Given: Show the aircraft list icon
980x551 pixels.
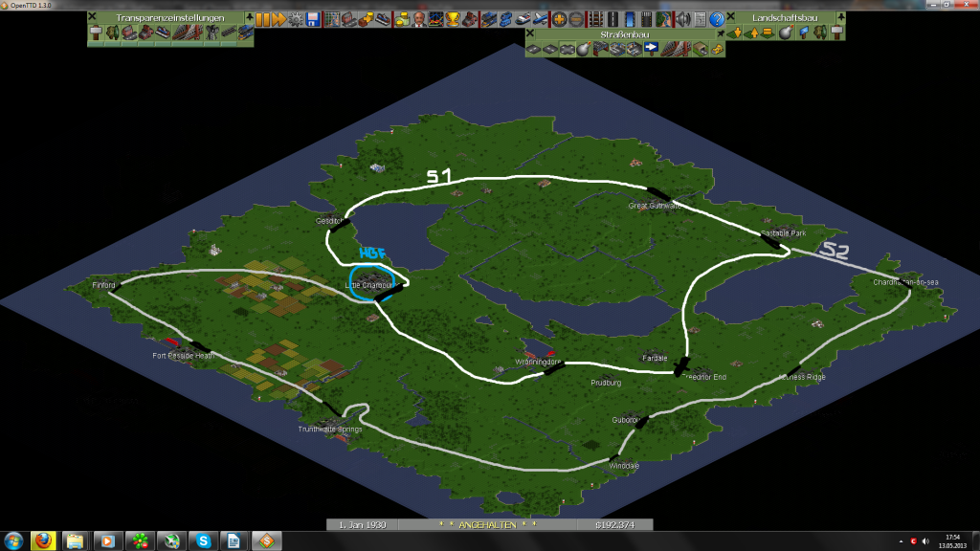Looking at the screenshot, I should point(540,19).
